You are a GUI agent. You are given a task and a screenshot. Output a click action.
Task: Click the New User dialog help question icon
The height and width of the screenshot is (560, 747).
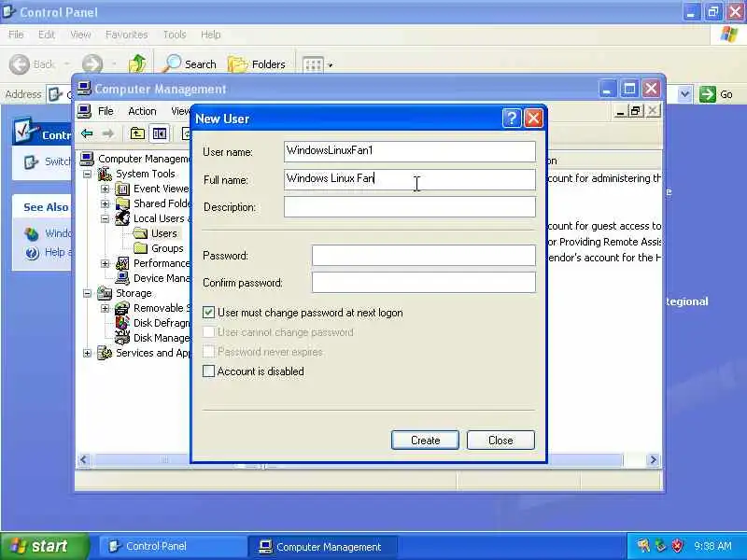[x=511, y=119]
